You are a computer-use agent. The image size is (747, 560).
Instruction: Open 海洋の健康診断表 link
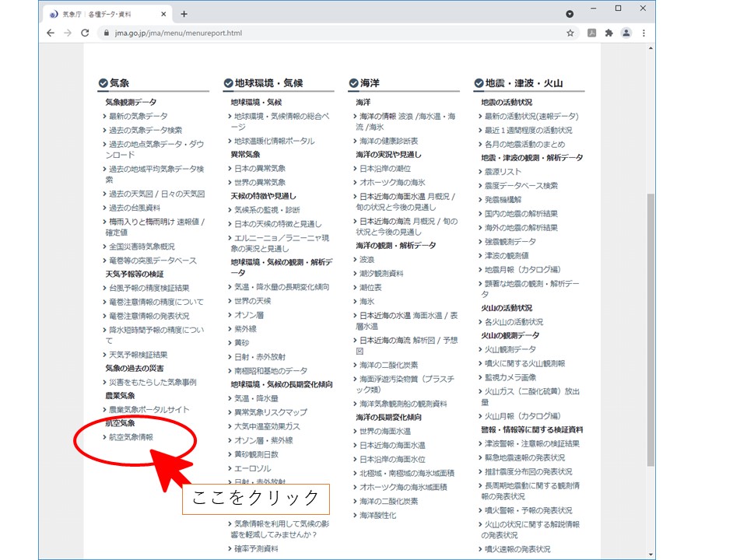389,141
